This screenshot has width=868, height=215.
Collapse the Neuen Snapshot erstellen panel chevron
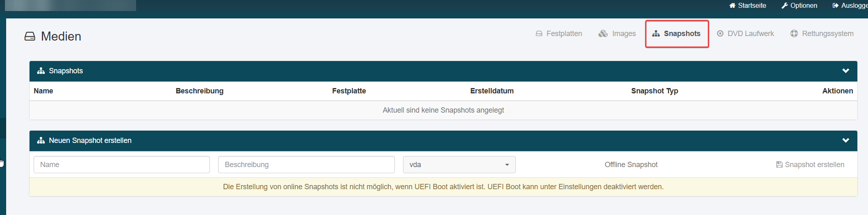(845, 140)
